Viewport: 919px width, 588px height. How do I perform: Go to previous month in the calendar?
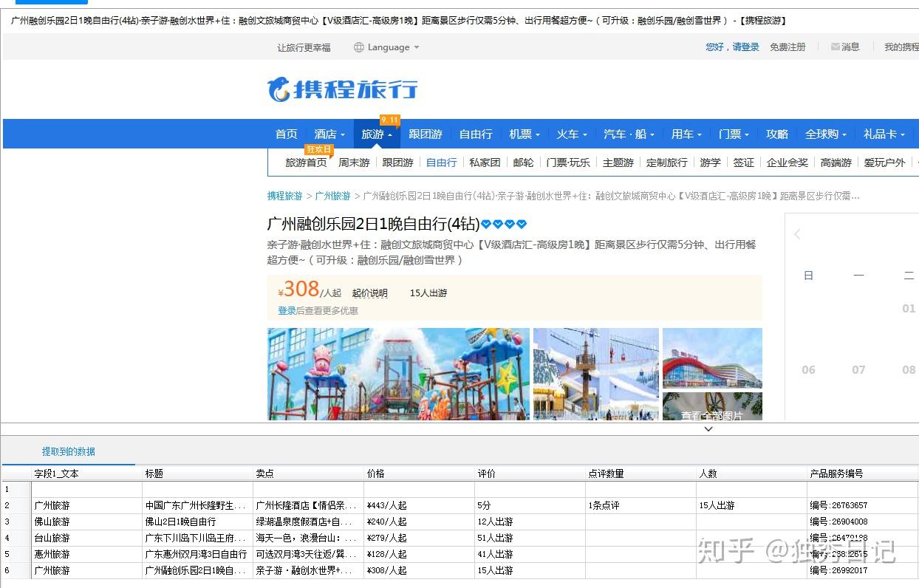coord(797,234)
